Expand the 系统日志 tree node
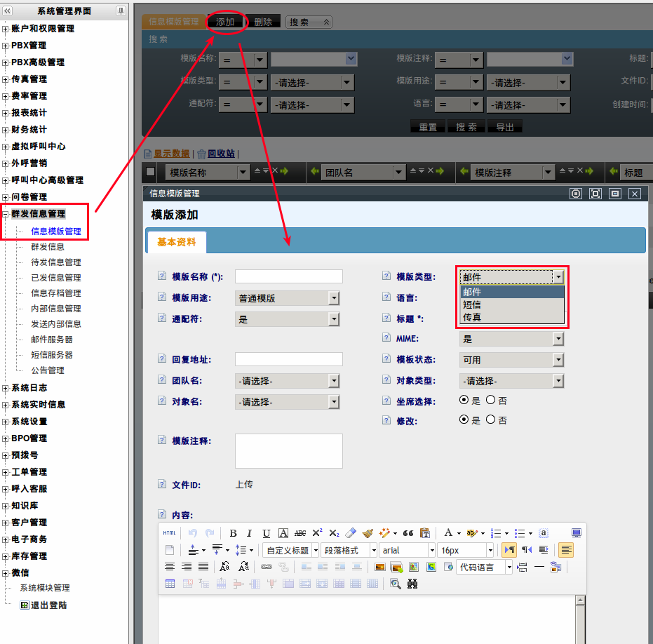653x644 pixels. click(6, 388)
